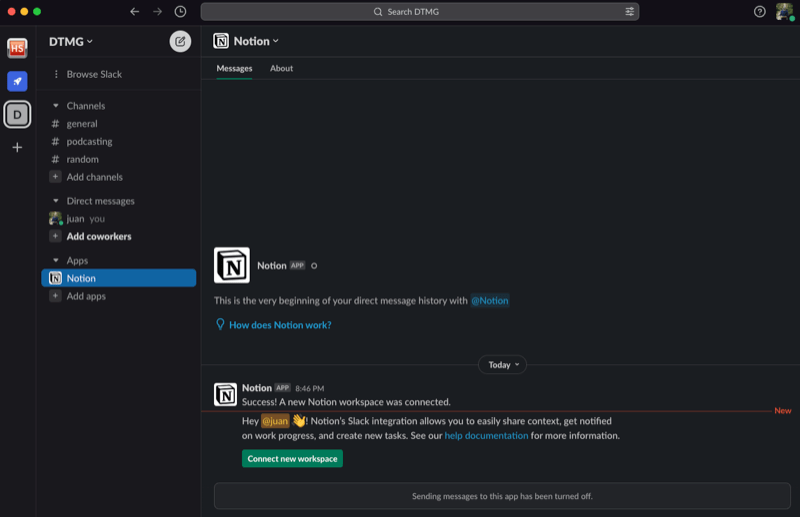This screenshot has height=517, width=800.
Task: Select the Notion app in sidebar
Action: pos(118,278)
